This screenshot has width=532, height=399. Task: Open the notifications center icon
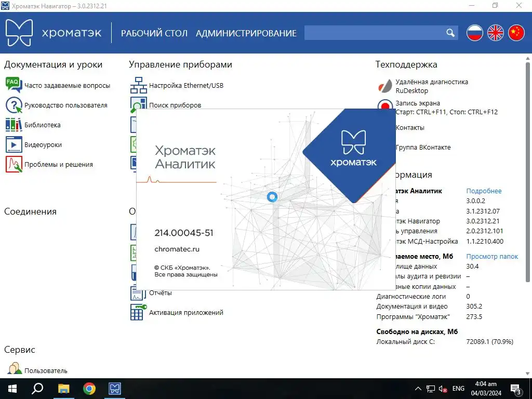[516, 389]
